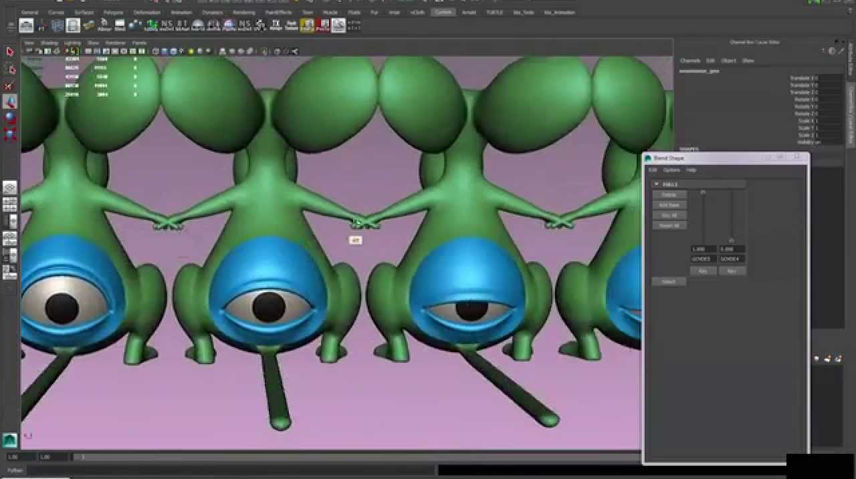
Task: Click Key button under the 1.000 weight field
Action: click(703, 271)
